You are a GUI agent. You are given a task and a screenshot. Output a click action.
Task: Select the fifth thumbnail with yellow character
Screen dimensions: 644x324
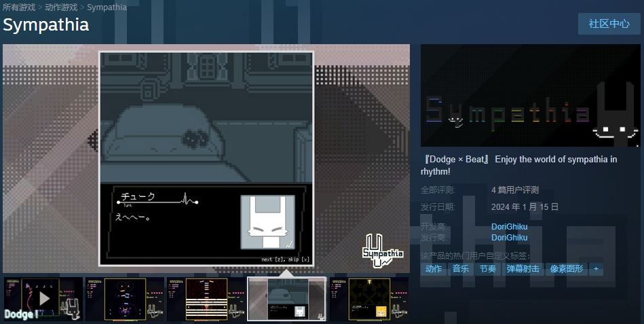coord(369,299)
